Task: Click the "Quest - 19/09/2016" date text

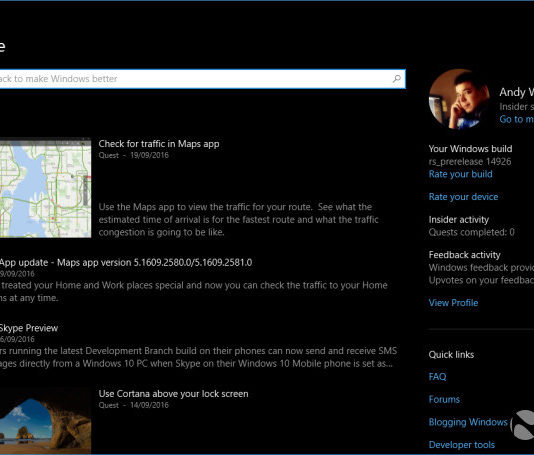Action: pyautogui.click(x=134, y=155)
